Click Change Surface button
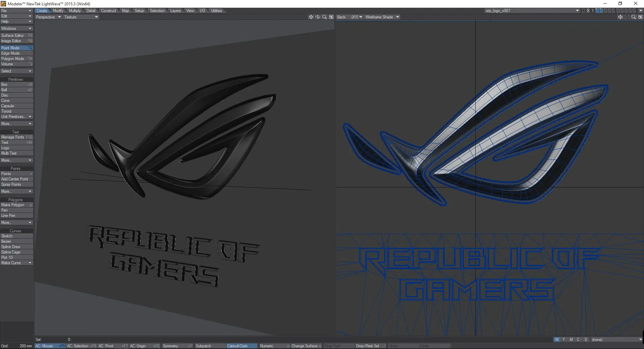 coord(306,346)
